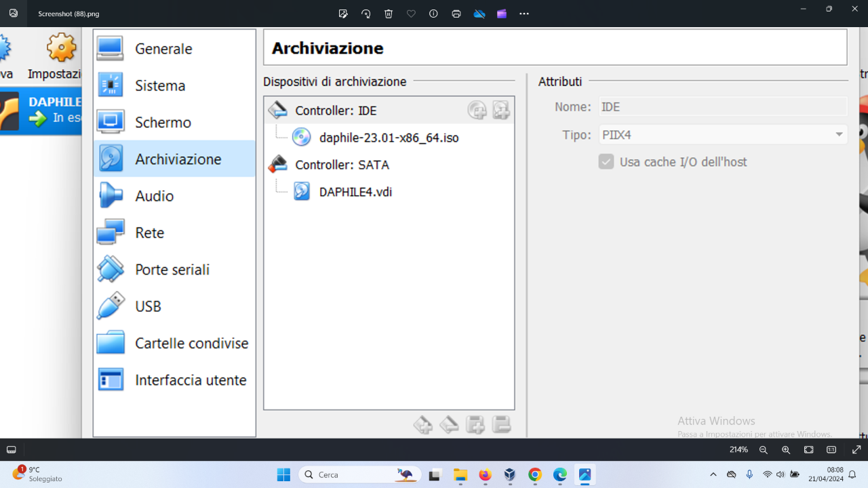This screenshot has height=488, width=868.
Task: Click the fit to window icon
Action: pyautogui.click(x=809, y=449)
